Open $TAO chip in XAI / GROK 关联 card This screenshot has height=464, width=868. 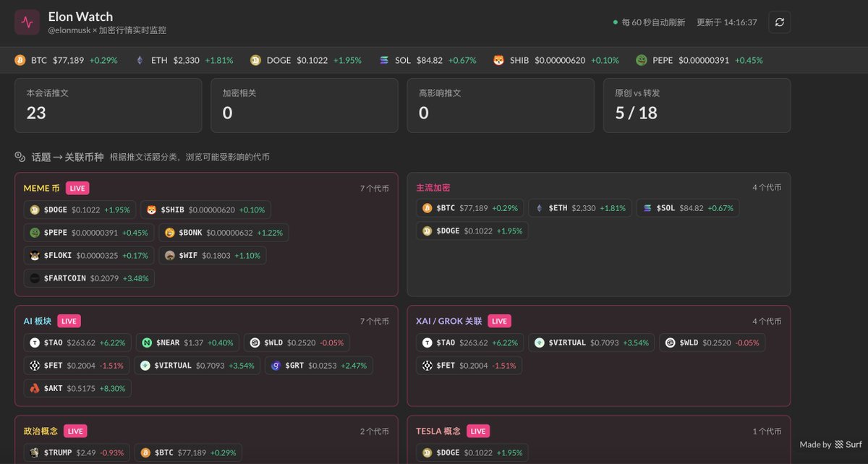point(470,343)
